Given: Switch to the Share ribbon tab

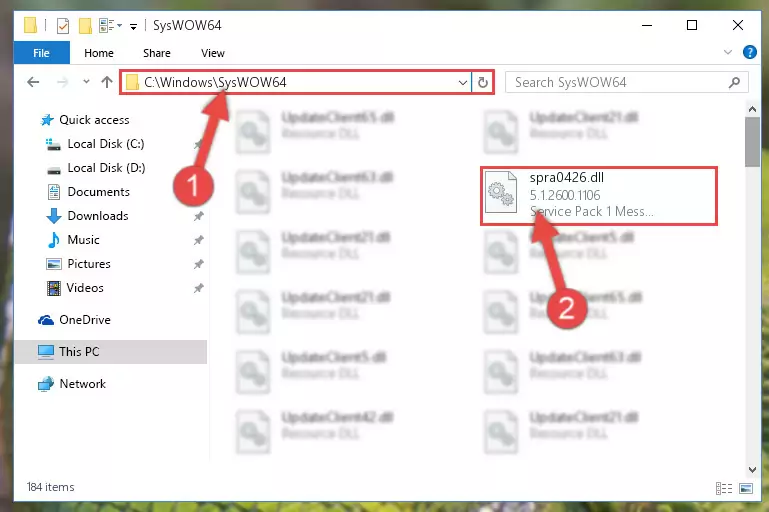Looking at the screenshot, I should click(157, 53).
